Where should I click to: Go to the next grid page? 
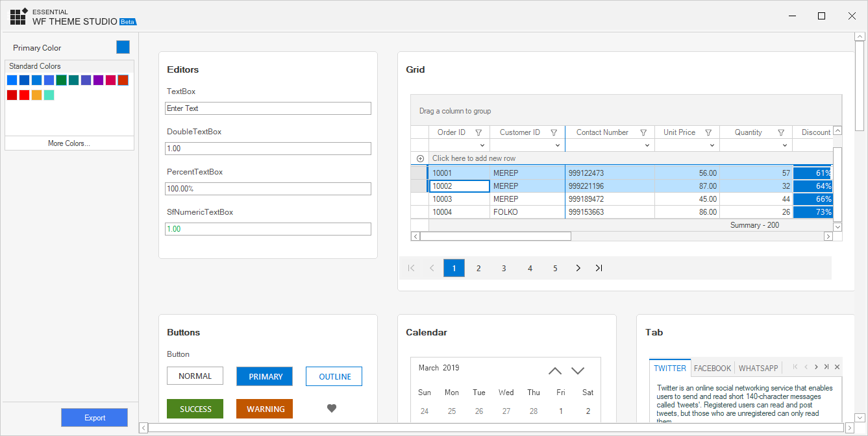click(x=578, y=268)
